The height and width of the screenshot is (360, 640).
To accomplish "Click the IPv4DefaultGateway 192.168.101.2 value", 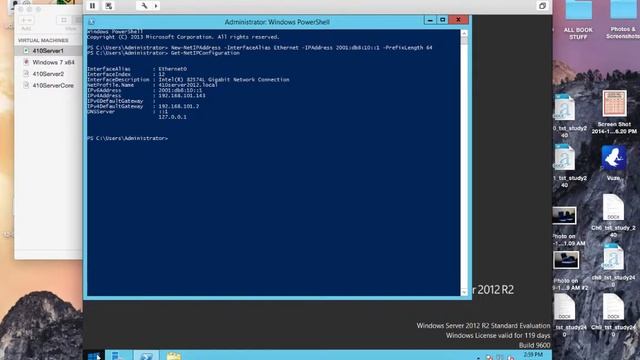I will point(179,106).
